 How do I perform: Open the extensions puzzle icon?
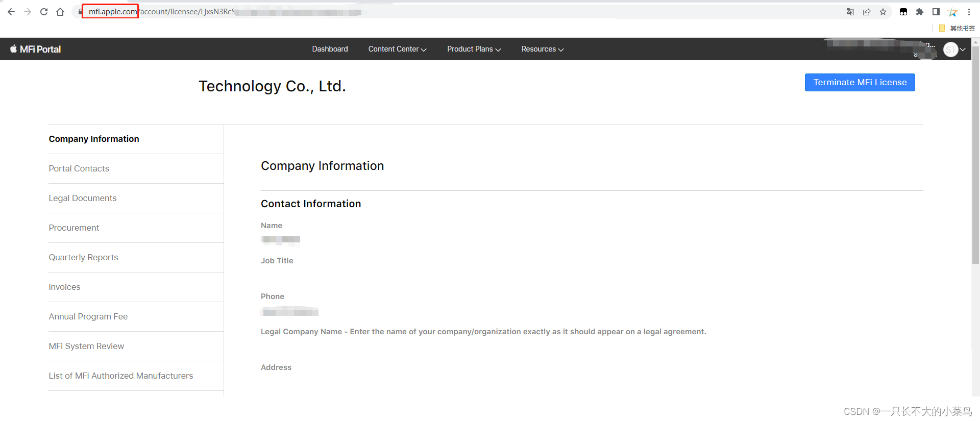tap(920, 12)
